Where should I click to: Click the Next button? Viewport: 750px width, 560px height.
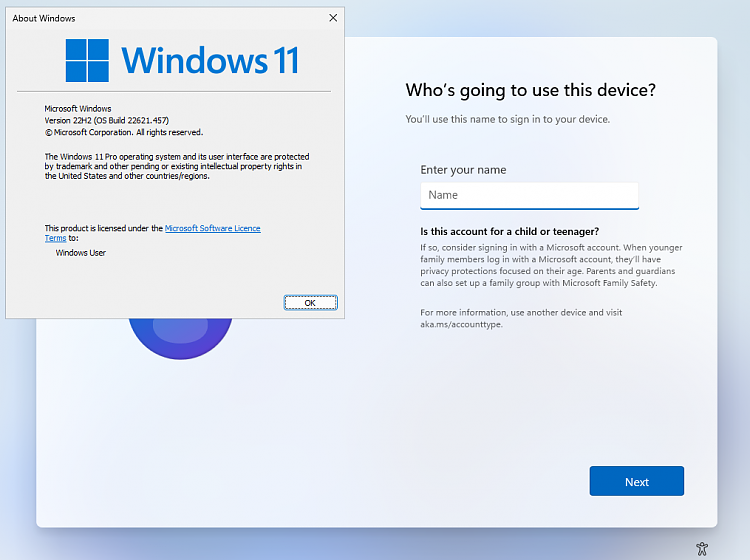(637, 481)
